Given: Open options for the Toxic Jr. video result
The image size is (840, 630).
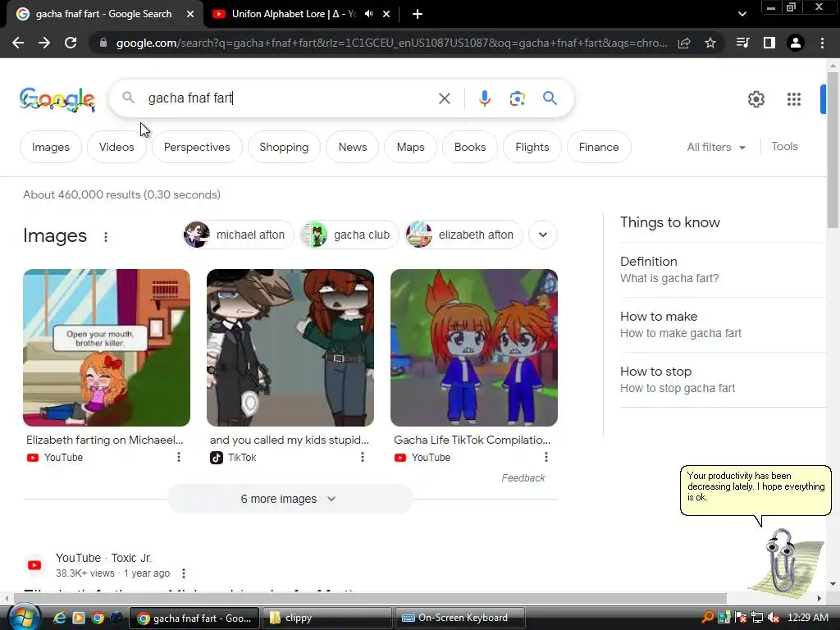Looking at the screenshot, I should coord(183,573).
